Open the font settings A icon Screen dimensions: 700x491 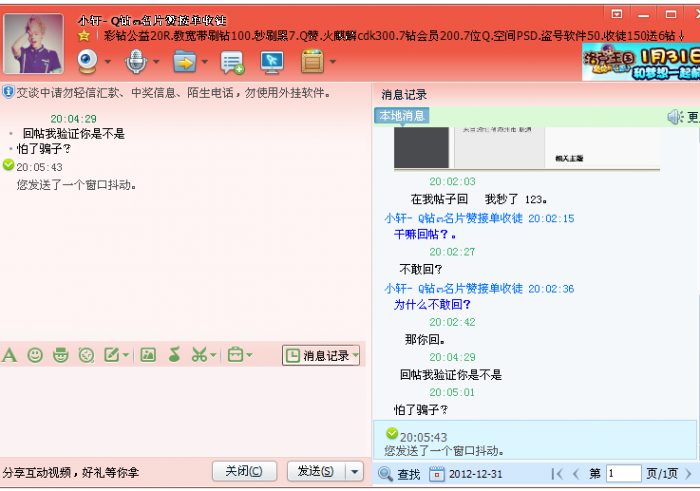[x=9, y=355]
